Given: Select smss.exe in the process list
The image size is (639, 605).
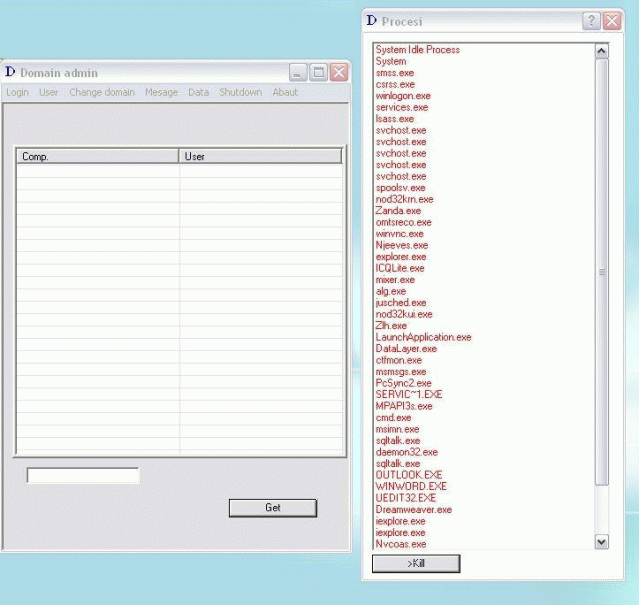Looking at the screenshot, I should click(x=395, y=73).
